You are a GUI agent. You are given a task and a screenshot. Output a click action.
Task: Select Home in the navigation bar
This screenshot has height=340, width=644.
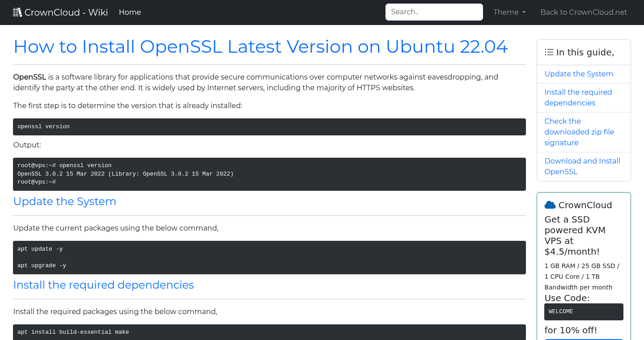130,12
